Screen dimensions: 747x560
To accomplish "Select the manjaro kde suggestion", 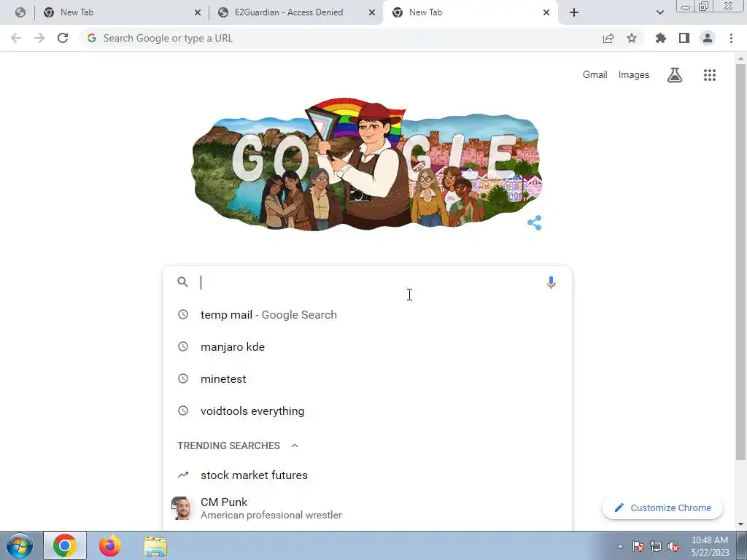I will (367, 346).
